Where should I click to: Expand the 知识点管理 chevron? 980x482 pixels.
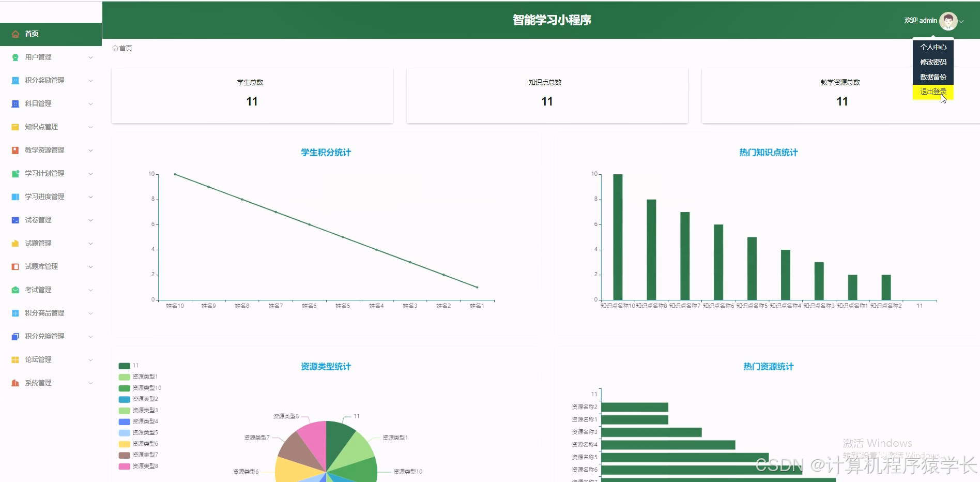click(x=90, y=127)
